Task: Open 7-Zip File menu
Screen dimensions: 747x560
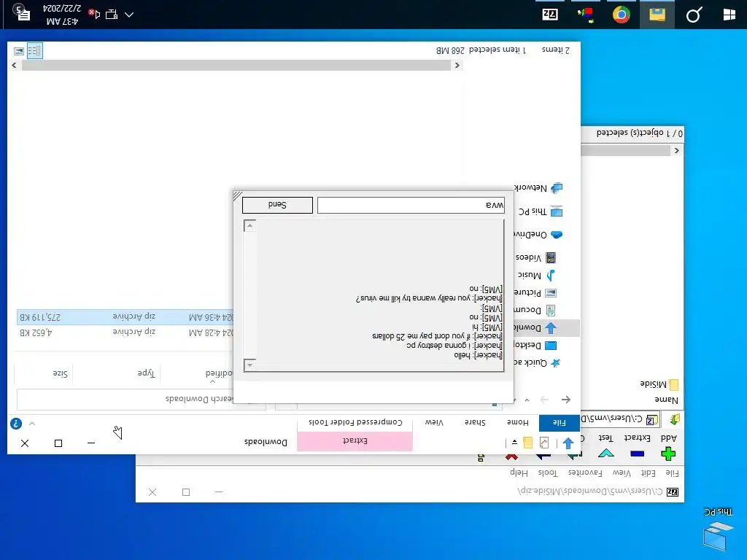Action: pos(672,472)
